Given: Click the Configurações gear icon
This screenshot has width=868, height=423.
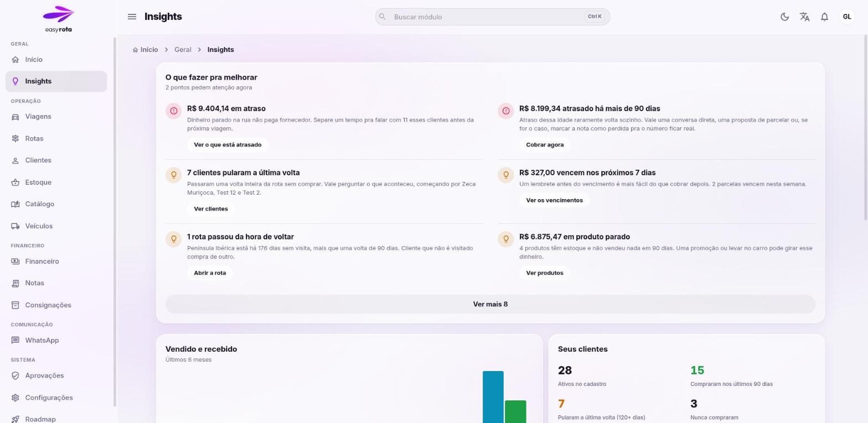Looking at the screenshot, I should (15, 398).
